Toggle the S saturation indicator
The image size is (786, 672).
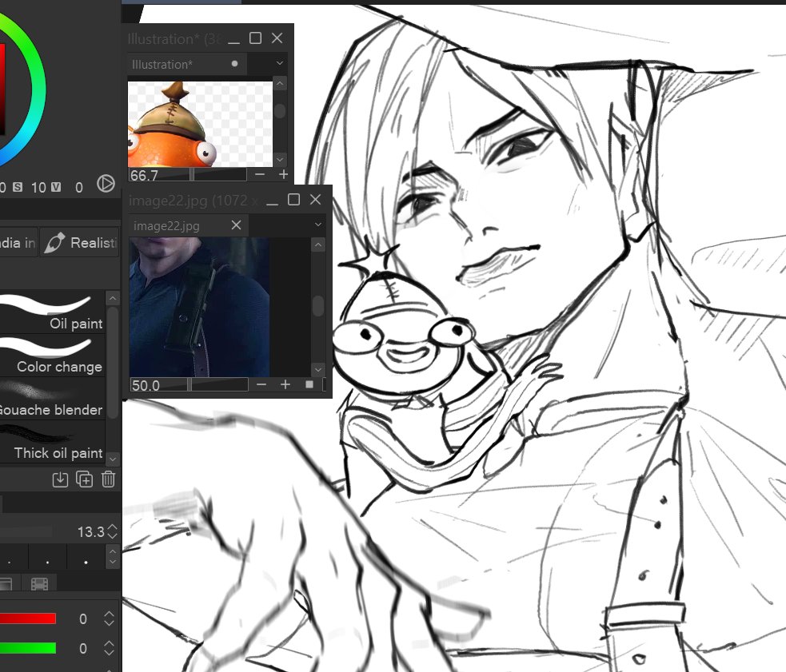[18, 187]
